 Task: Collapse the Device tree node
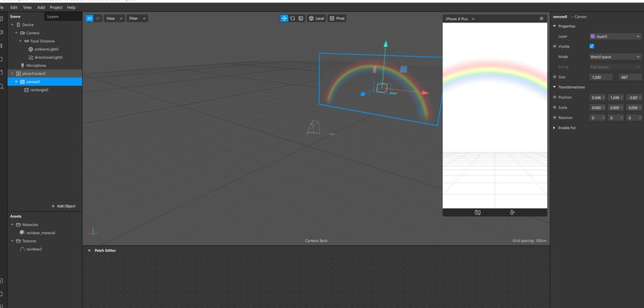[12, 25]
